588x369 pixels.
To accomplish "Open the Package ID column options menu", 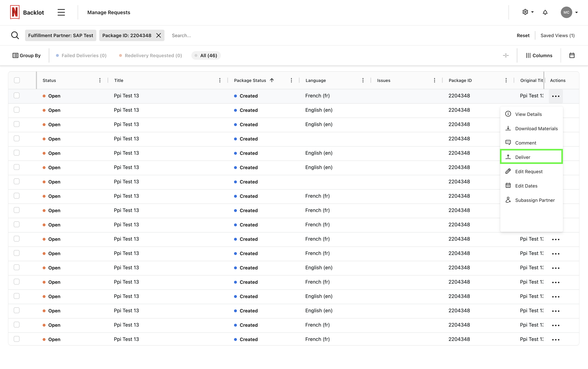I will point(506,80).
